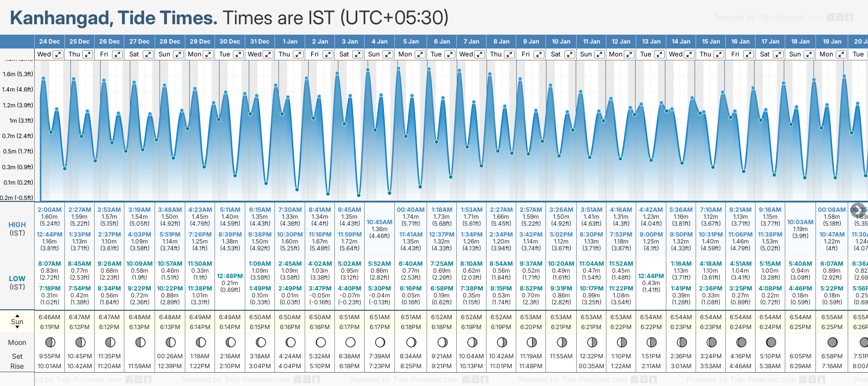Expand the Mon 29 Dec day
Screen dimensions: 868x386
[208, 54]
